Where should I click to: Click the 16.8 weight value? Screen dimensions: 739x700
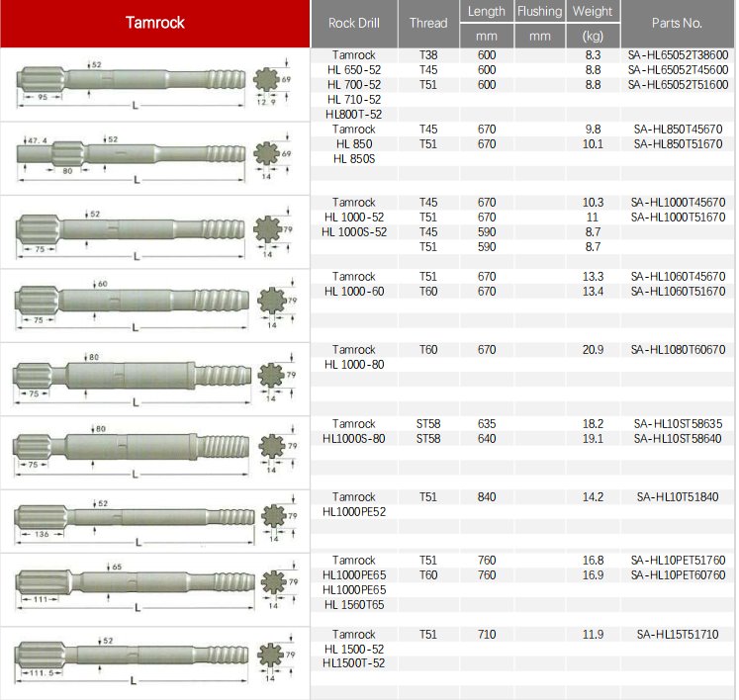[x=593, y=561]
